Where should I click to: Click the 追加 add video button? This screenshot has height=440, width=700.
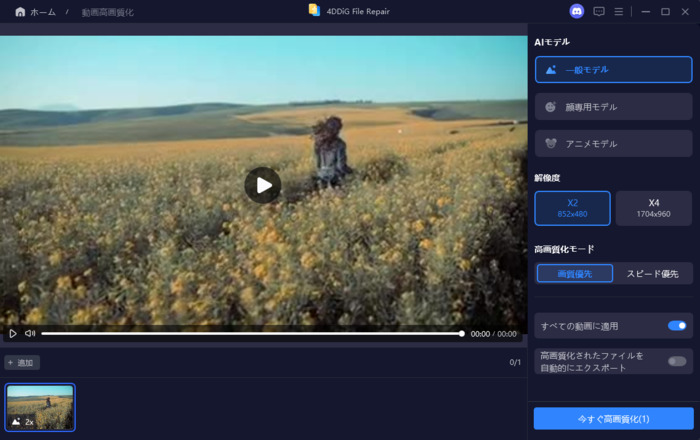point(21,362)
